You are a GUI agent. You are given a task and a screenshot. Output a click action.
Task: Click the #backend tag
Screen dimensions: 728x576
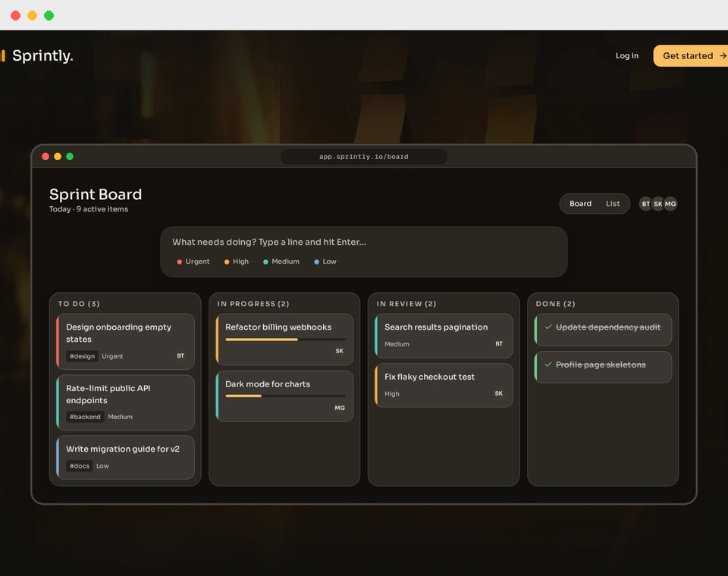coord(85,417)
